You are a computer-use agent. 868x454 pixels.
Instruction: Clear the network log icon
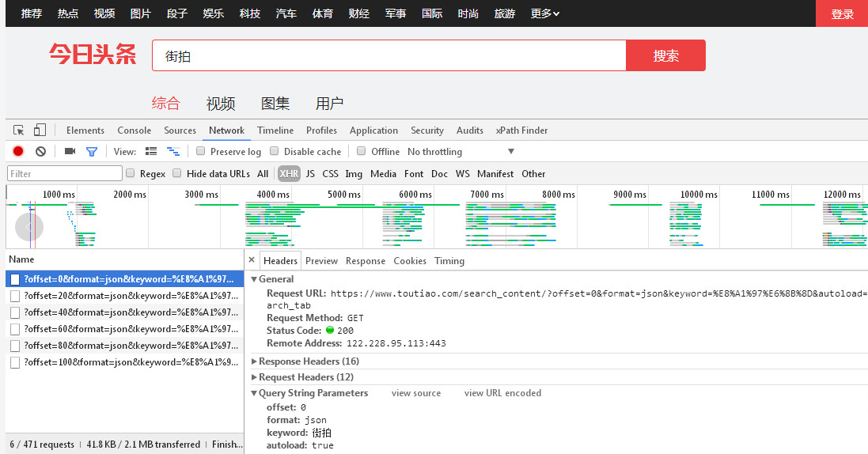coord(40,151)
